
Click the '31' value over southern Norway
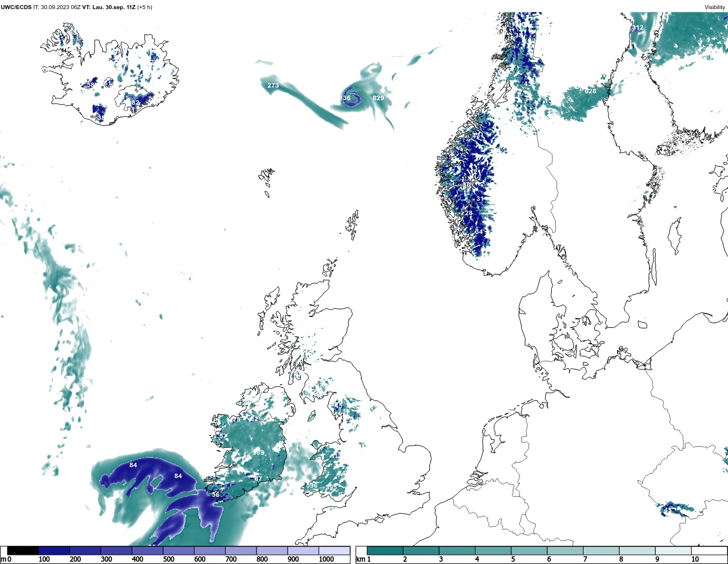[x=480, y=199]
